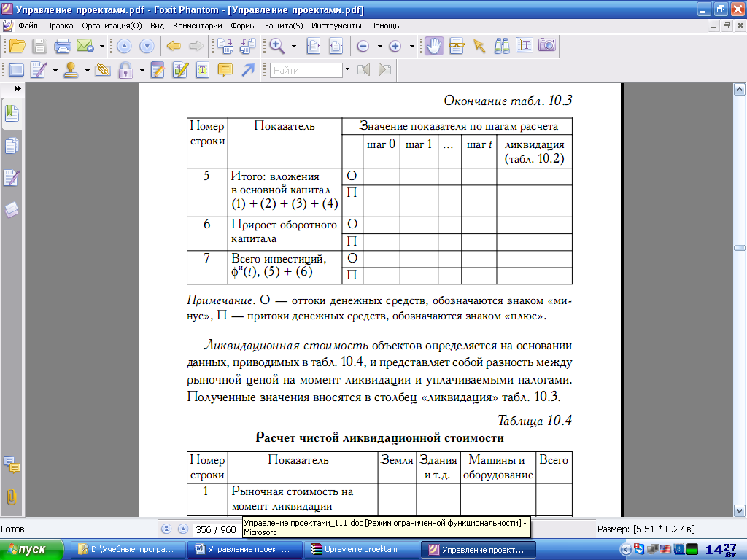Screen dimensions: 747x560
Task: Open the Файл menu
Action: coord(28,26)
